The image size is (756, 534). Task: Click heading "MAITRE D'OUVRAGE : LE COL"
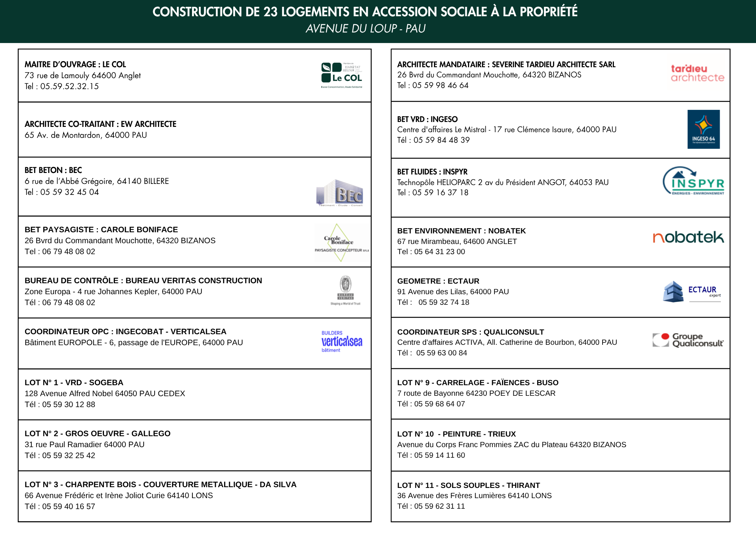click(75, 65)
